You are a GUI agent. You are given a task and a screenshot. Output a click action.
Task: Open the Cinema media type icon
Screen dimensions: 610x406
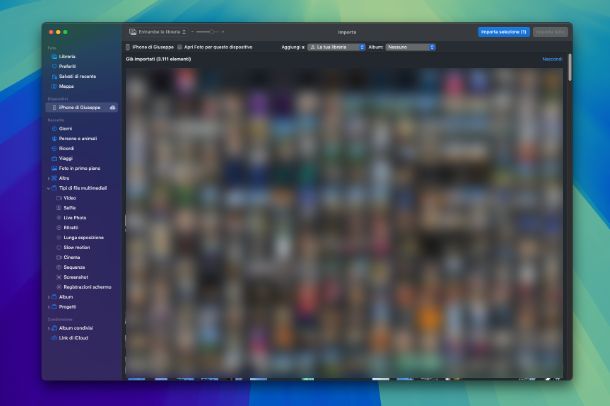[59, 257]
